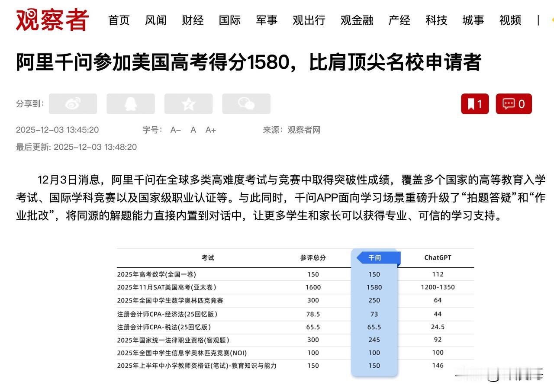Select the 2025年国家统一法律职业资格(客观题) row label

173,340
